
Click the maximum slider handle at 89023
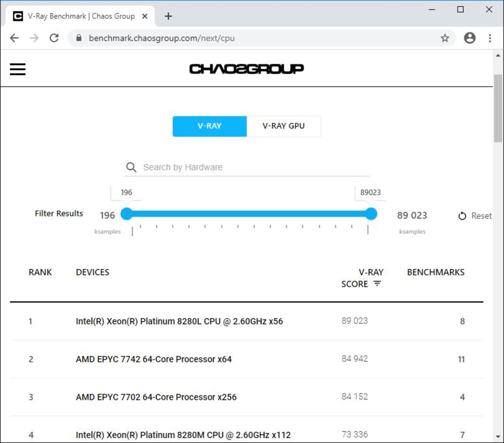pyautogui.click(x=371, y=214)
